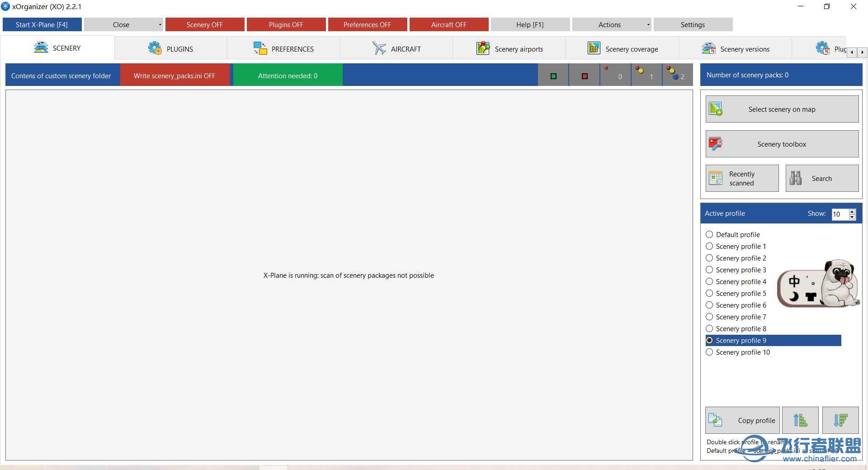Screen dimensions: 868x470
Task: Click the red square filter icon
Action: [585, 76]
